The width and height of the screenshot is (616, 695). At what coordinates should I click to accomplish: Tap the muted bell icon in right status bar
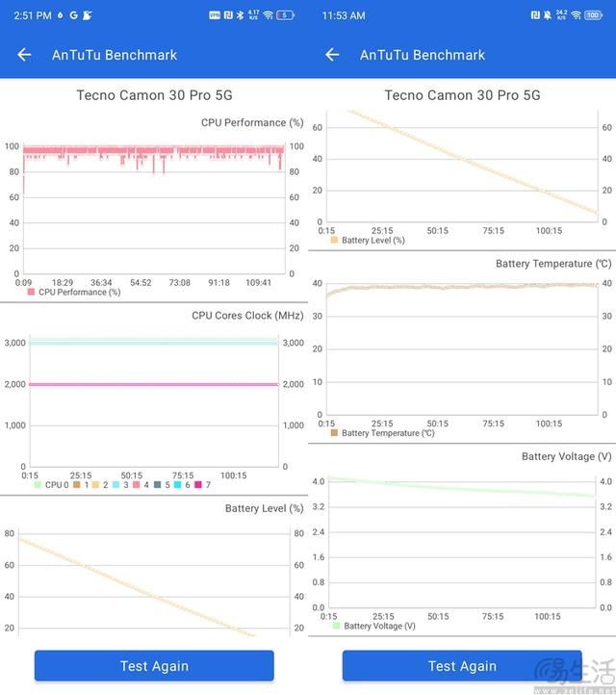tap(547, 15)
